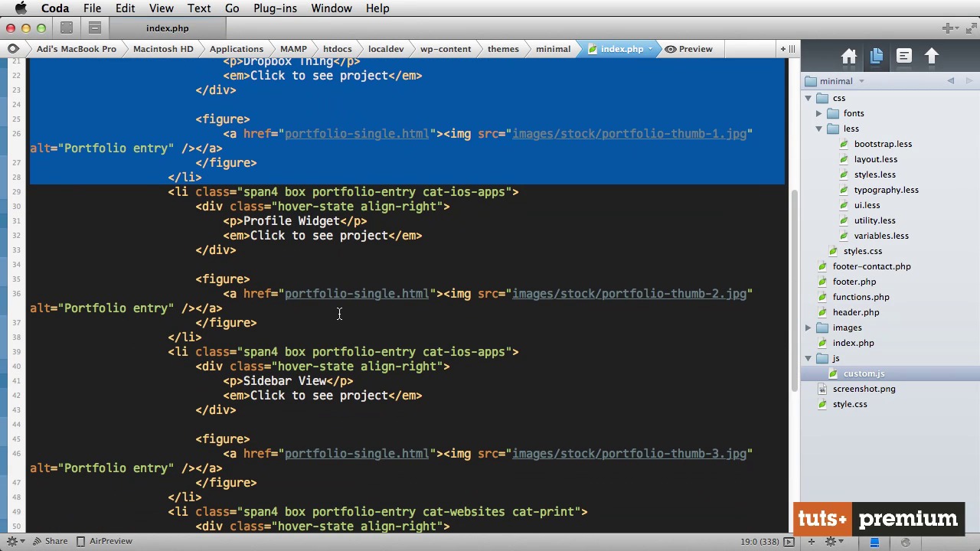Click htdocs path segment
Image resolution: width=980 pixels, height=551 pixels.
coord(338,49)
